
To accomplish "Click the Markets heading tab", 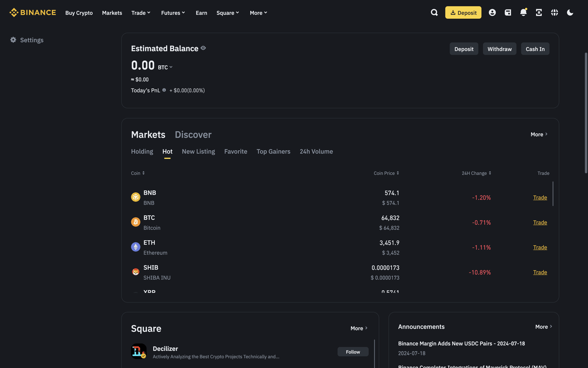I will point(148,134).
